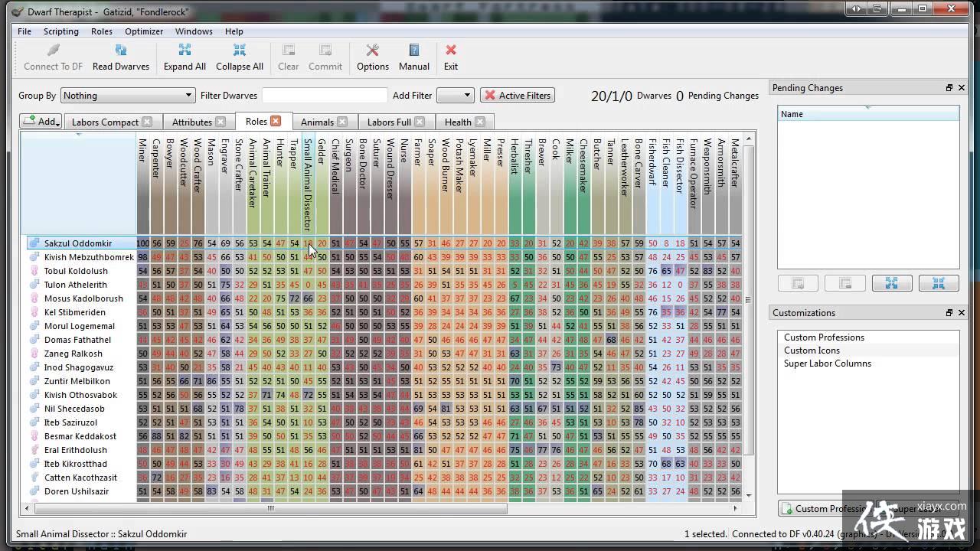Open the Roles menu in the menu bar
The height and width of the screenshot is (551, 980).
pyautogui.click(x=102, y=31)
